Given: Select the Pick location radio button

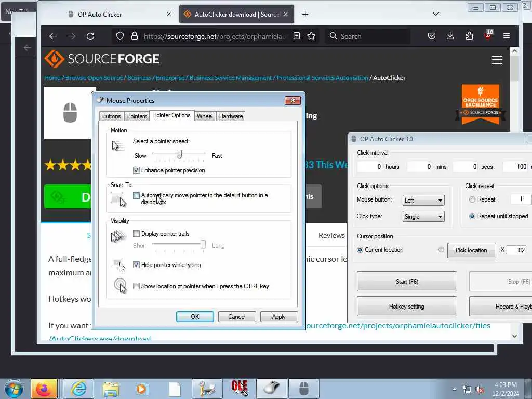Looking at the screenshot, I should [441, 250].
